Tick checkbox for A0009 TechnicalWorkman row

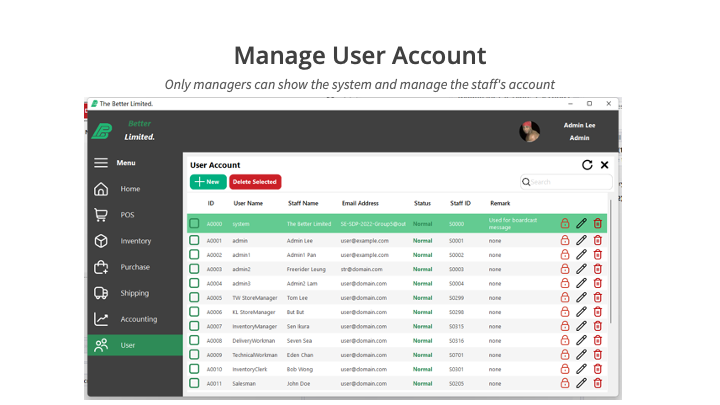194,354
